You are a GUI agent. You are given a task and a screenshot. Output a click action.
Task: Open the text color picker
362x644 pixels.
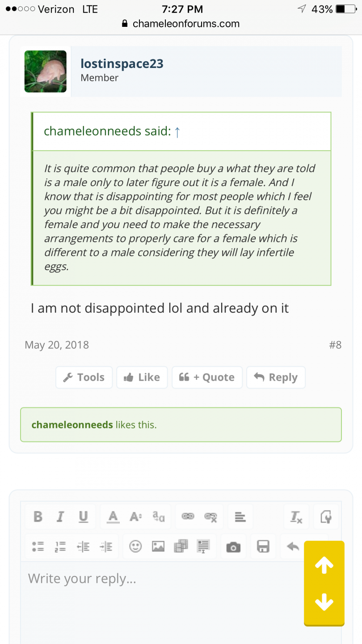(113, 517)
